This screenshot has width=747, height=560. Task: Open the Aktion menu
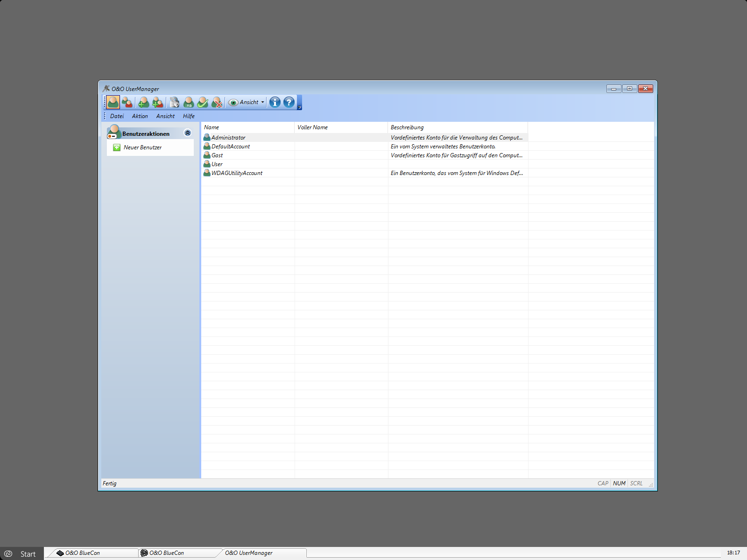pos(140,116)
